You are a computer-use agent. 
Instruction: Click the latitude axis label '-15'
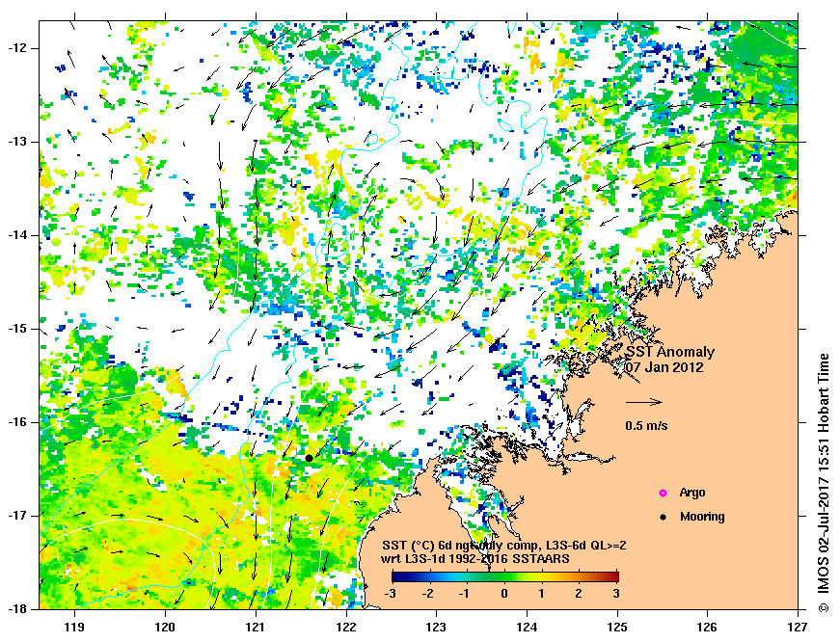16,329
